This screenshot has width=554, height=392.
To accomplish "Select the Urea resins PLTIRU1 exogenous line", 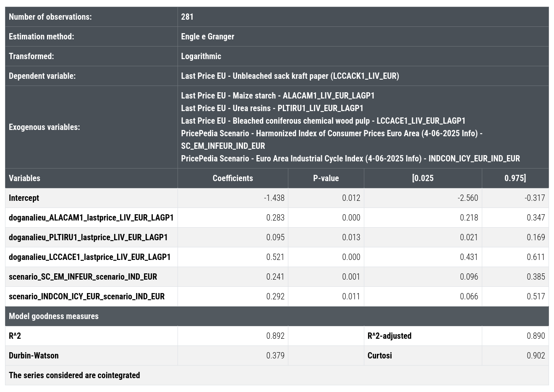I will [272, 108].
